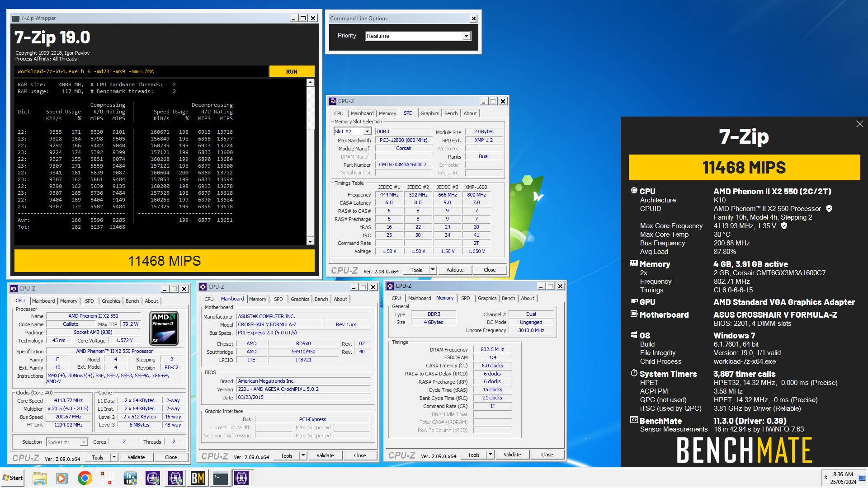Click the Memory module icon in BenchMate panel
The image size is (868, 488).
point(634,263)
